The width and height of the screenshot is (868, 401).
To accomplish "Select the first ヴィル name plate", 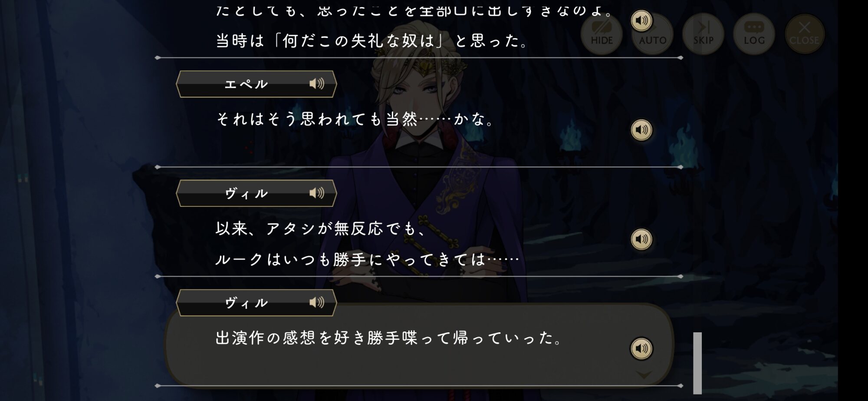I will [x=256, y=193].
